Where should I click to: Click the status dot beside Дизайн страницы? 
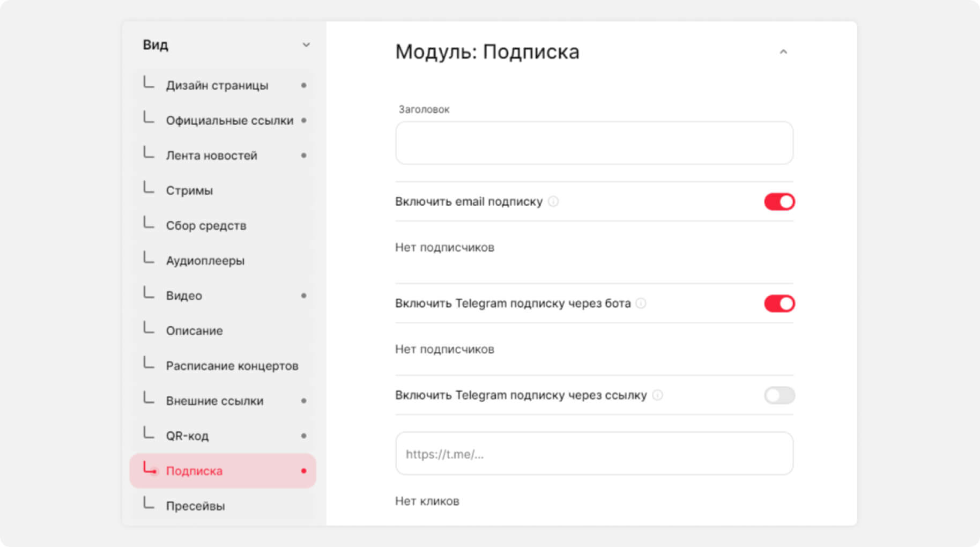click(303, 85)
